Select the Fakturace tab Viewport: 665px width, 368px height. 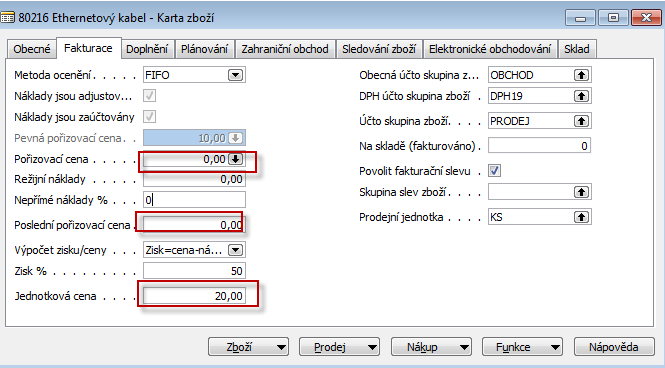click(88, 48)
